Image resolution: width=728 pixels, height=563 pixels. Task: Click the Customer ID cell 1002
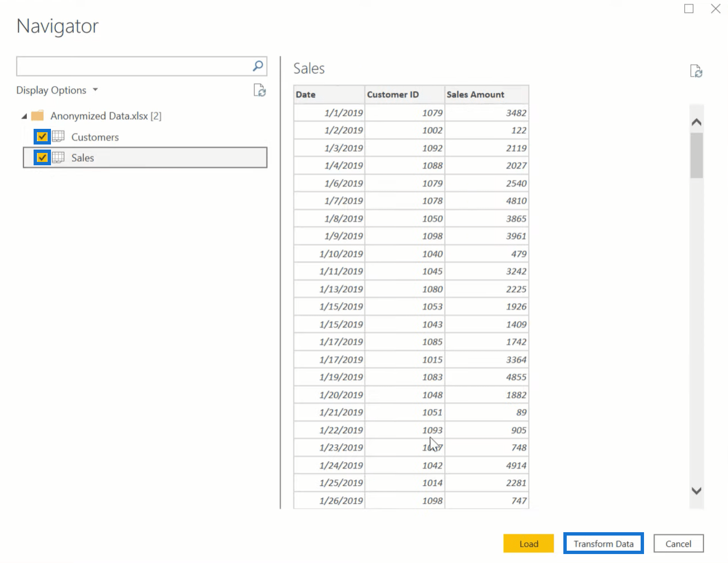tap(405, 130)
